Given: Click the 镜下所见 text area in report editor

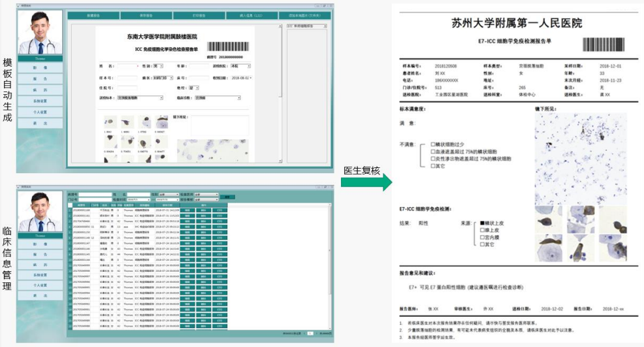Looking at the screenshot, I should 219,125.
